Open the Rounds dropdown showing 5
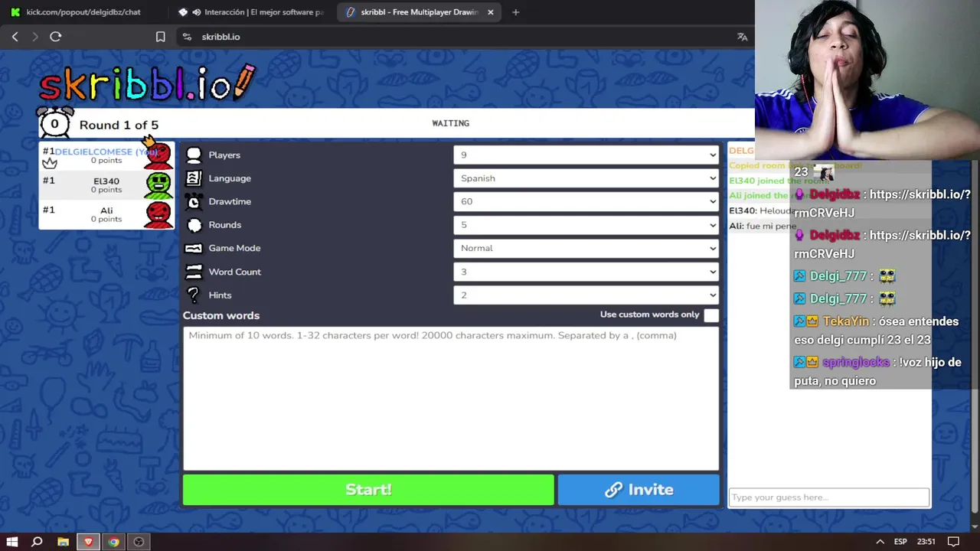Image resolution: width=980 pixels, height=551 pixels. pos(586,225)
